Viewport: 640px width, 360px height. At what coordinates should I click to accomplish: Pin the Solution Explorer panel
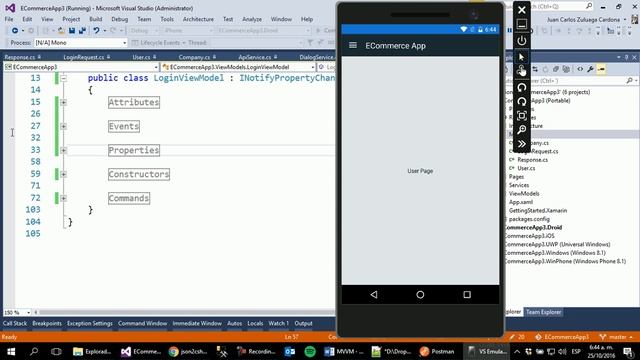626,58
